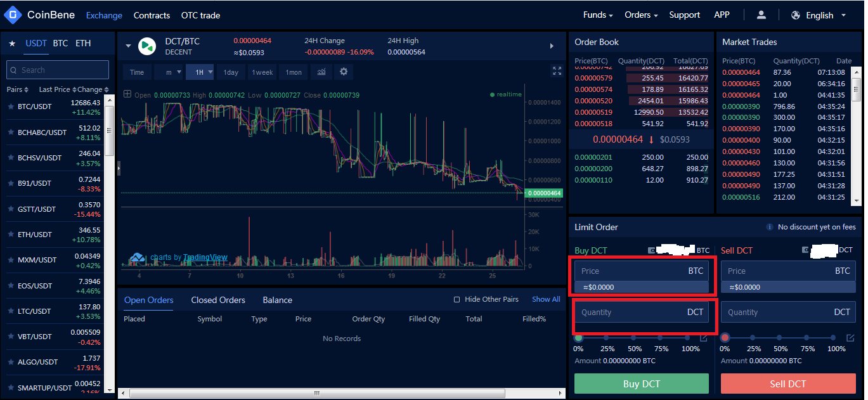Favorite the BTC/USDT pair star
Screen dimensions: 868x400
point(11,106)
